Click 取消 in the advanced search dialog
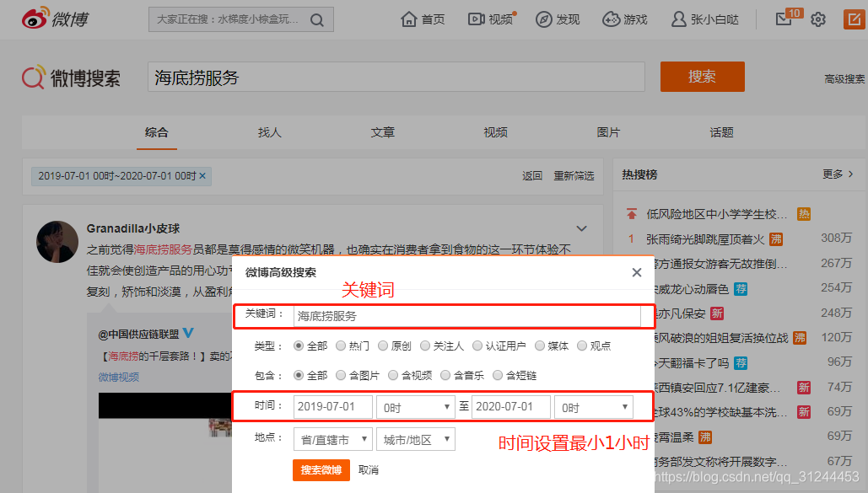This screenshot has height=493, width=868. (x=369, y=470)
